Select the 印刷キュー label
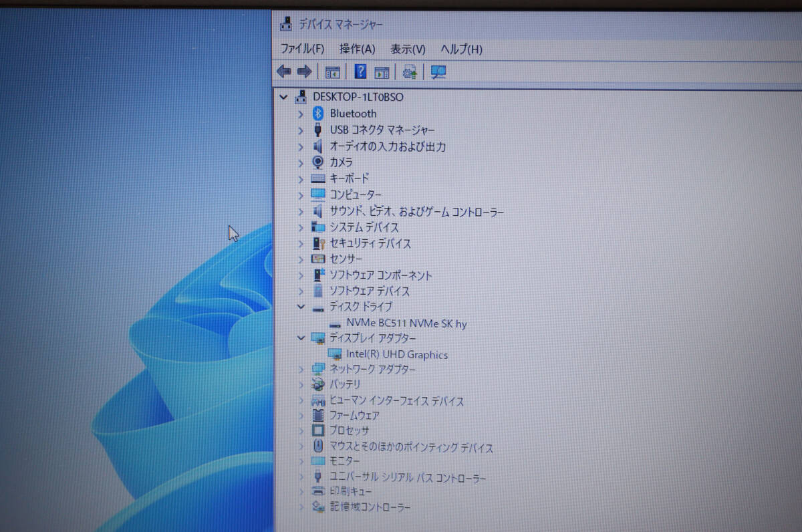 [351, 492]
